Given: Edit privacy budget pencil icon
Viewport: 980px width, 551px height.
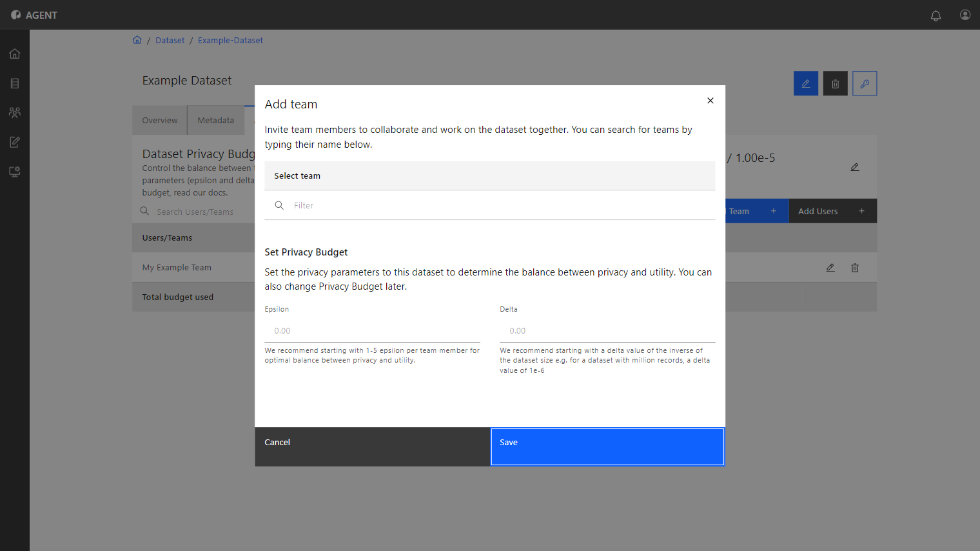Looking at the screenshot, I should (x=855, y=167).
